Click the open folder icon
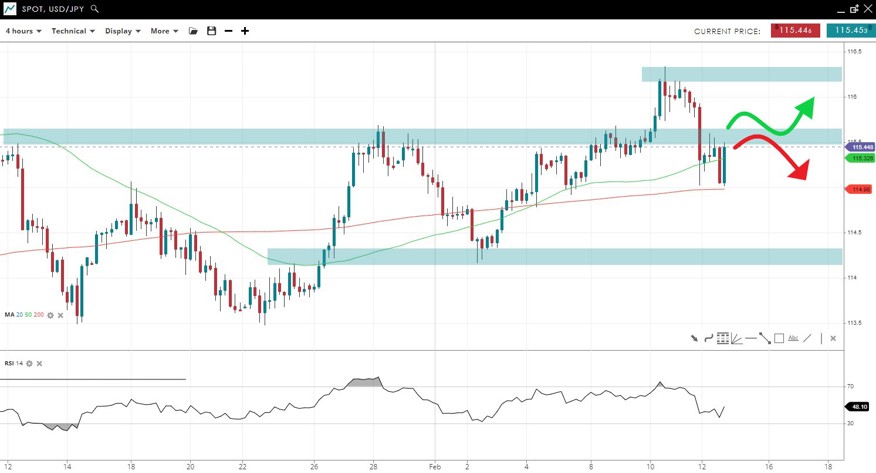The height and width of the screenshot is (473, 876). (x=193, y=31)
